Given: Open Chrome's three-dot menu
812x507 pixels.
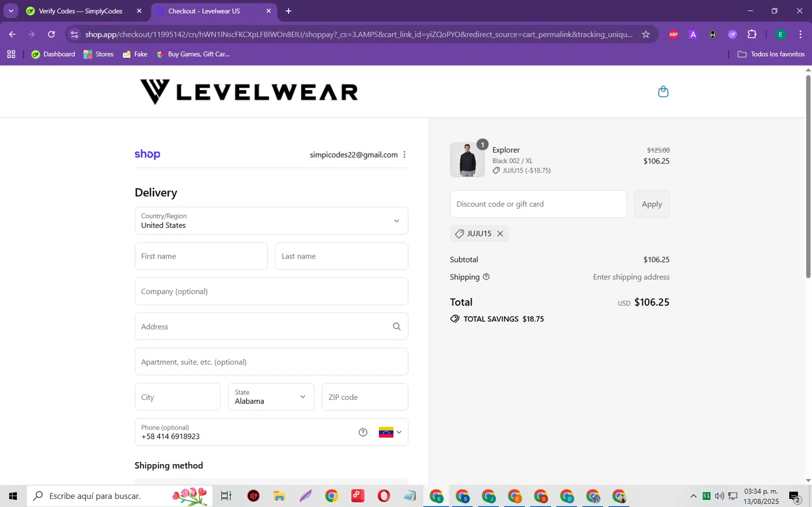Looking at the screenshot, I should tap(800, 34).
